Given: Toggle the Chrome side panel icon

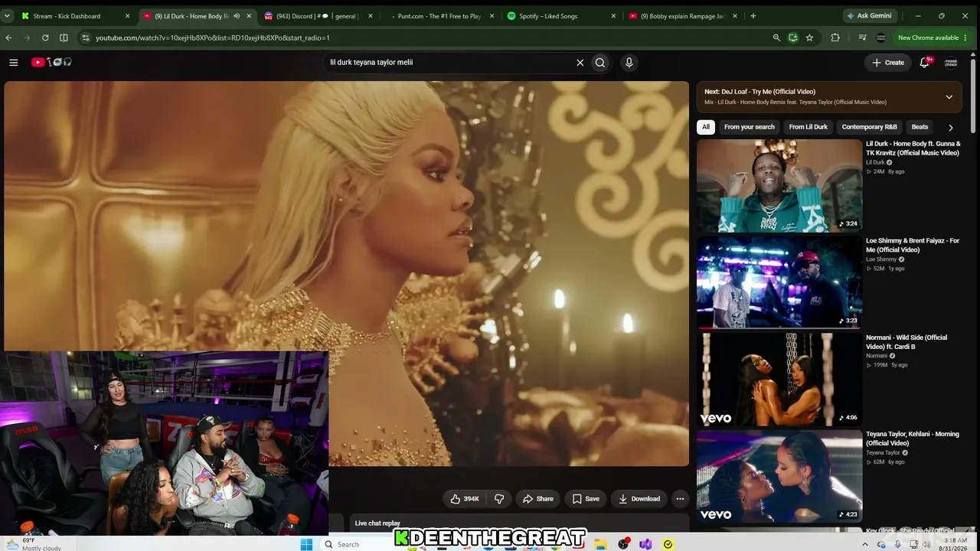Looking at the screenshot, I should (x=64, y=37).
